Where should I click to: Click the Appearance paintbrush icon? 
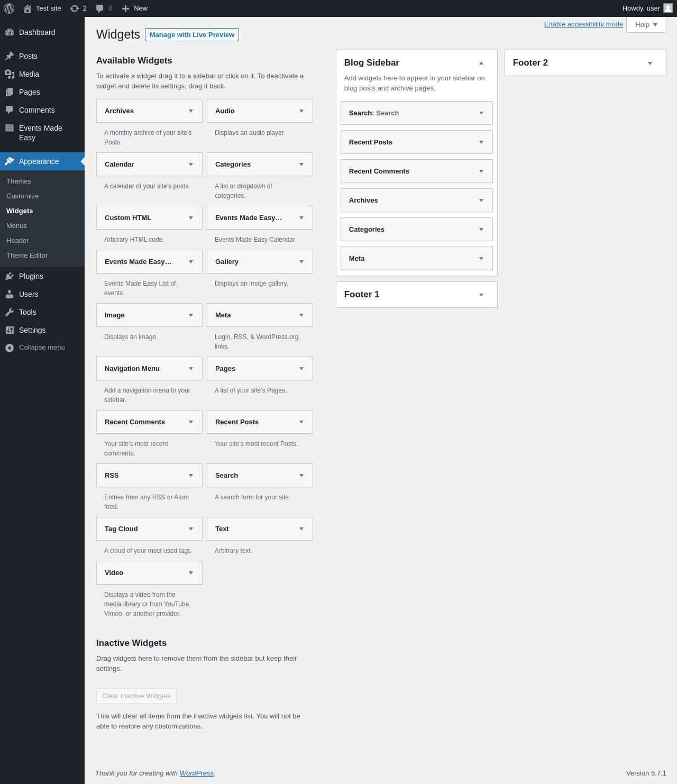tap(10, 161)
